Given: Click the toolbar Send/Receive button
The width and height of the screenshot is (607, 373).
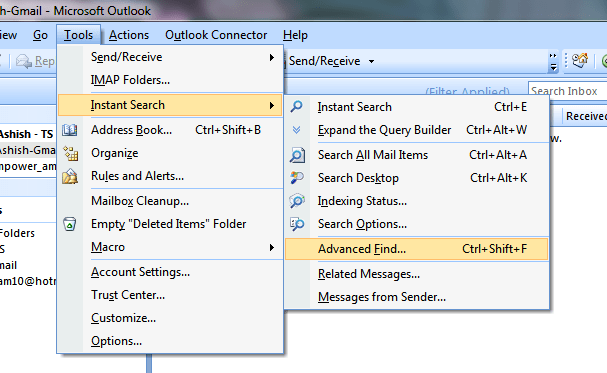Looking at the screenshot, I should point(324,61).
